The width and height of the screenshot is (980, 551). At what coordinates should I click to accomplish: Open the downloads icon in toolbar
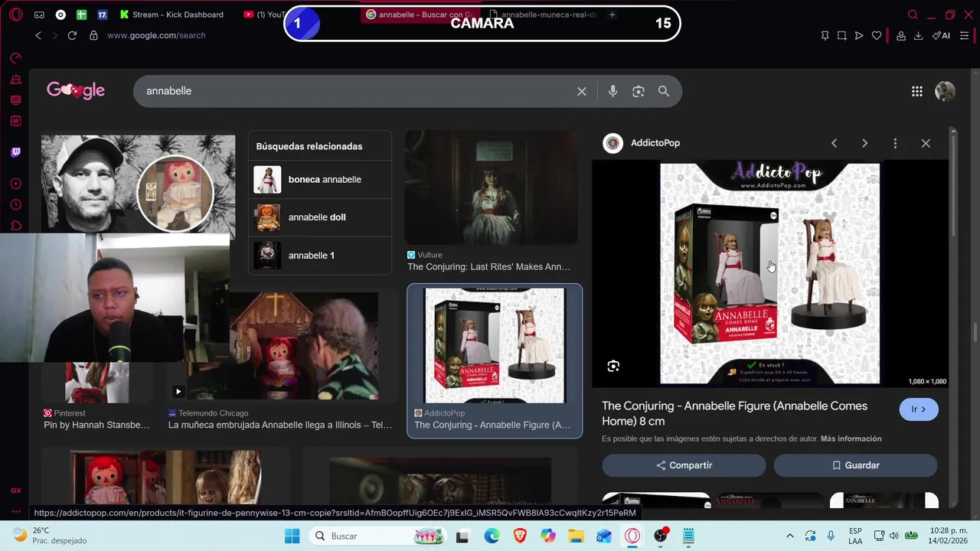click(918, 35)
